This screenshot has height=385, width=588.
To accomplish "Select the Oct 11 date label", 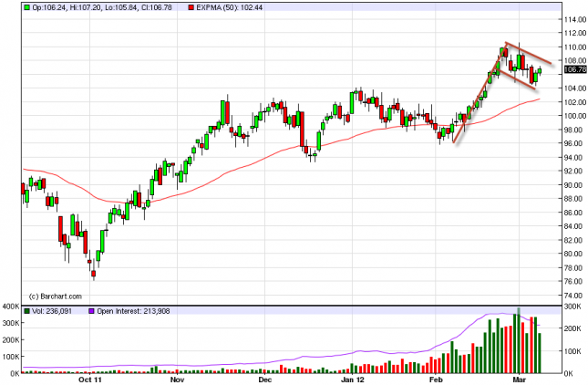I will pos(91,380).
